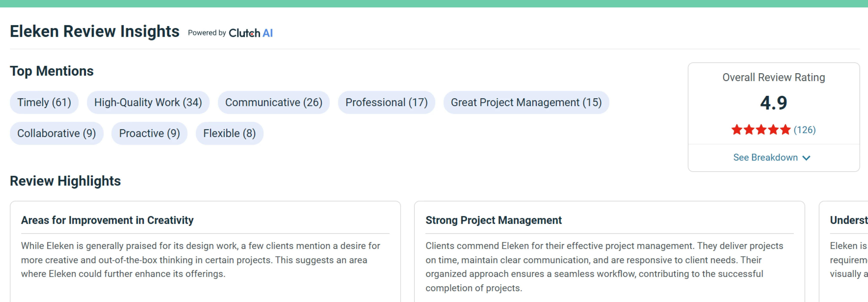This screenshot has width=868, height=302.
Task: Select the Timely (61) mention chip
Action: [44, 103]
